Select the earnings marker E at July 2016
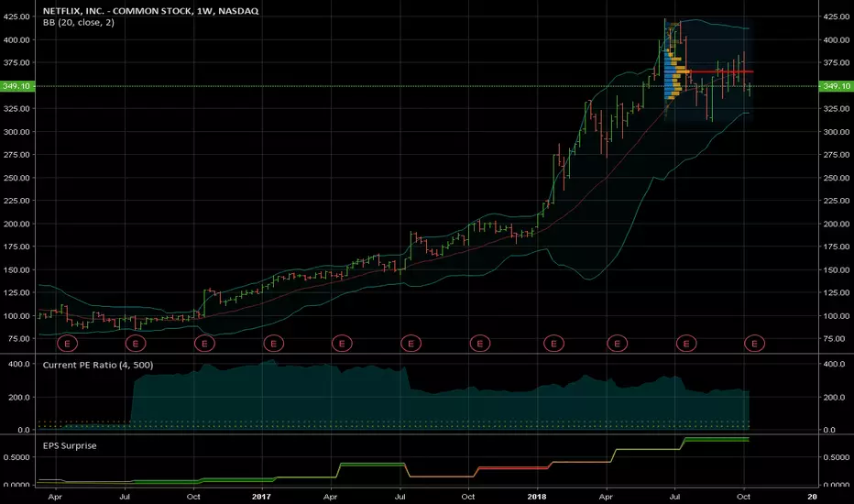Image resolution: width=854 pixels, height=504 pixels. click(136, 344)
